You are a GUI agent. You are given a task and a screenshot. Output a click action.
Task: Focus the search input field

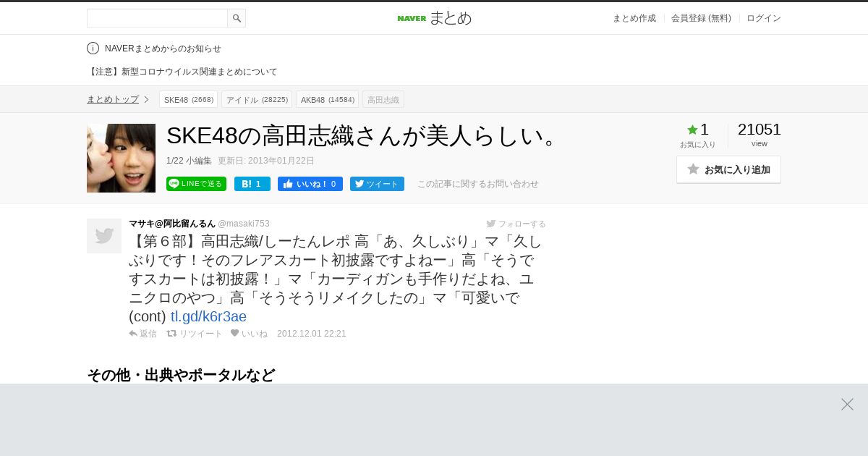(x=157, y=18)
